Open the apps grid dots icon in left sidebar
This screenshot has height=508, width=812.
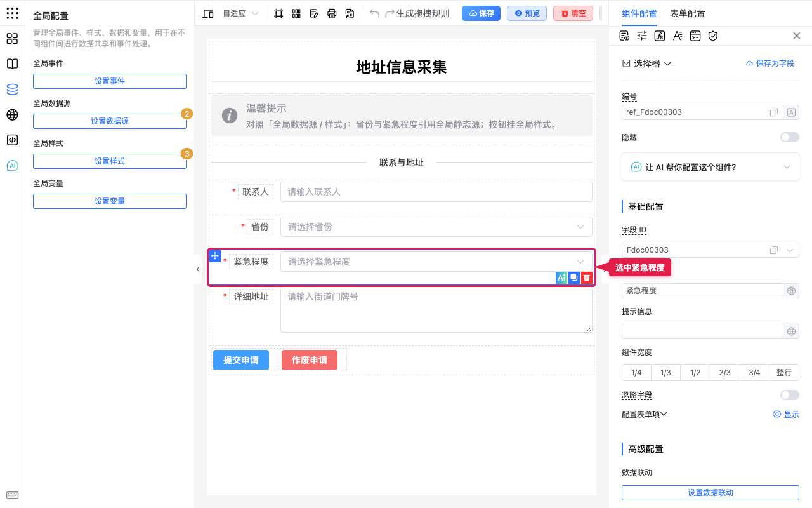(x=12, y=13)
